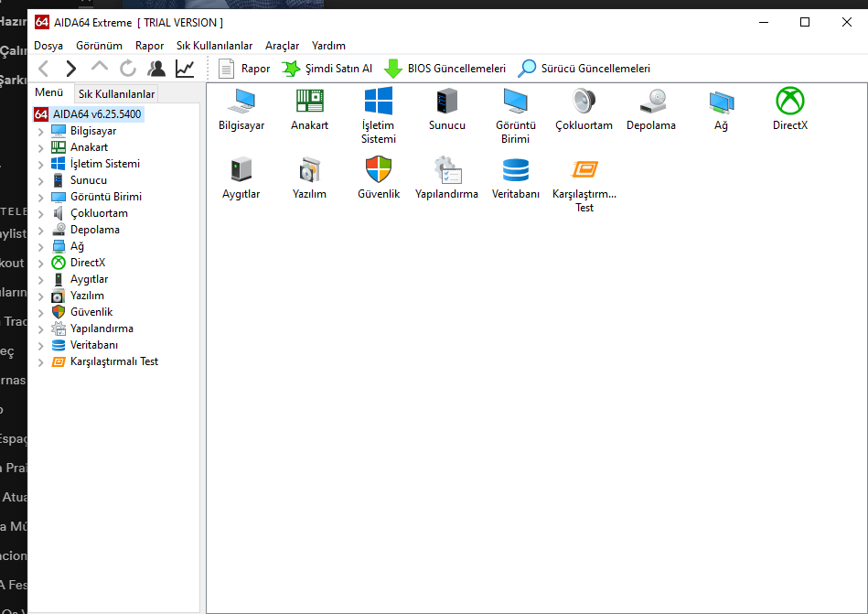Open the Rapor menu in menu bar
Image resolution: width=868 pixels, height=614 pixels.
coord(149,46)
